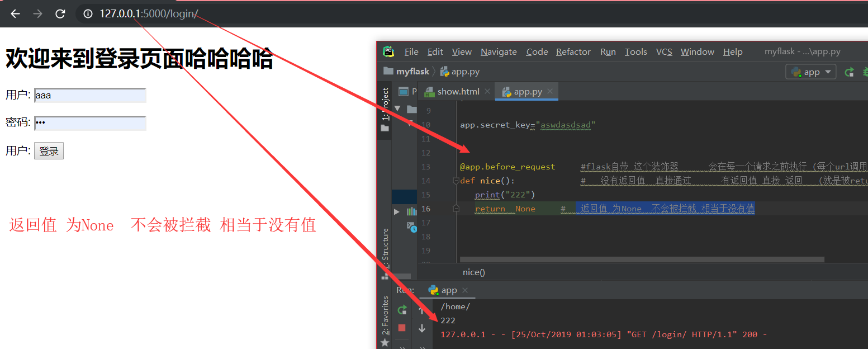Open the Window menu
Image resolution: width=868 pixels, height=349 pixels.
(x=698, y=51)
